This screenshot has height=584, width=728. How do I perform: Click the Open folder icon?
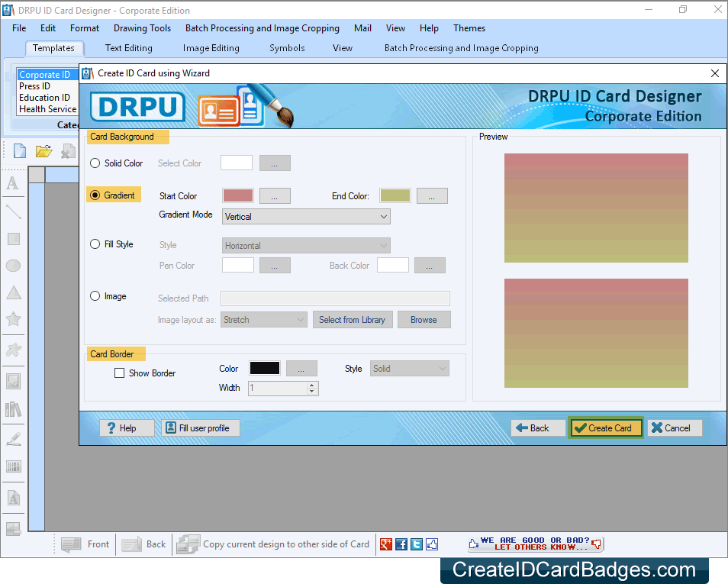tap(43, 151)
